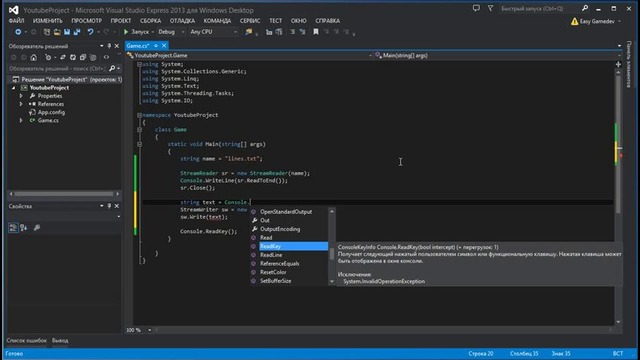Expand the Game.cs node in Solution Explorer
The image size is (640, 360).
point(21,120)
